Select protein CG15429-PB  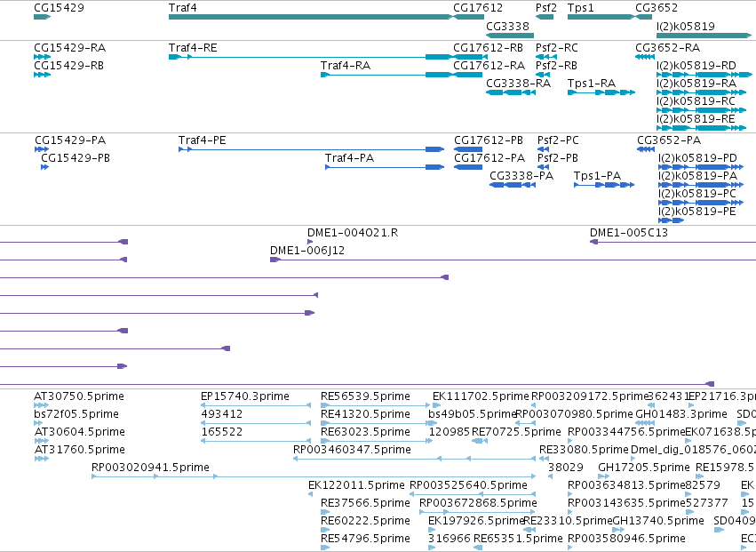44,167
